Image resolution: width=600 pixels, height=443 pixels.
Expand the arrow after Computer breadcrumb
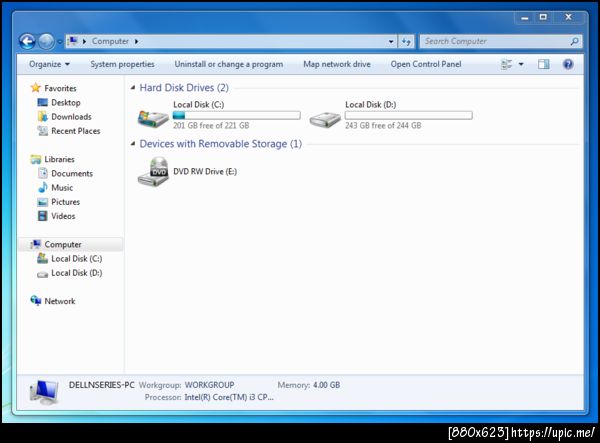click(137, 41)
